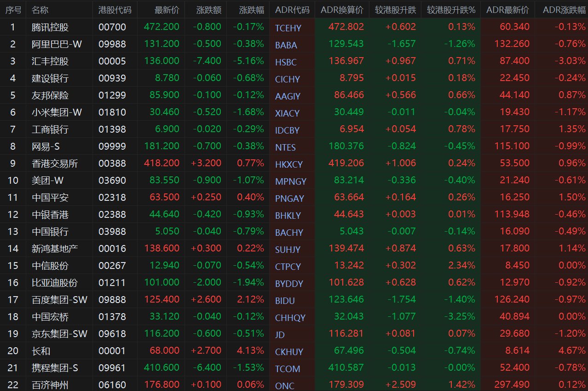
Task: Sort by the 名称 column header
Action: pyautogui.click(x=40, y=10)
